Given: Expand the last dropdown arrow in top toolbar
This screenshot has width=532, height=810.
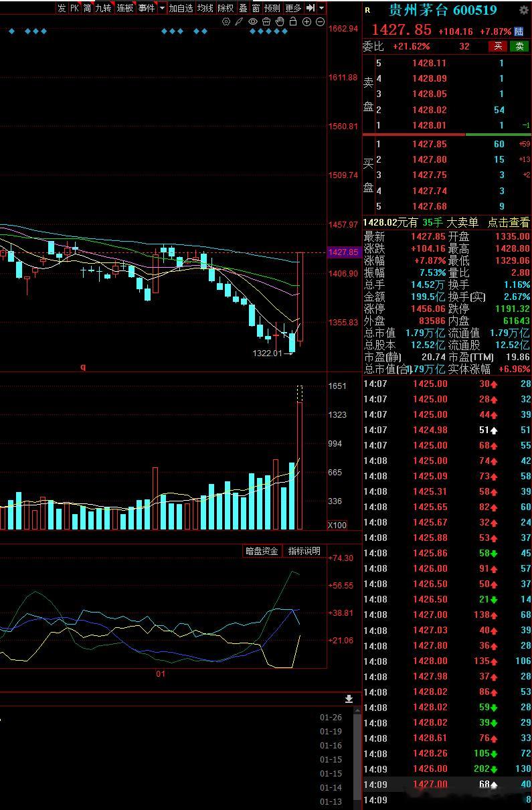Looking at the screenshot, I should [322, 8].
